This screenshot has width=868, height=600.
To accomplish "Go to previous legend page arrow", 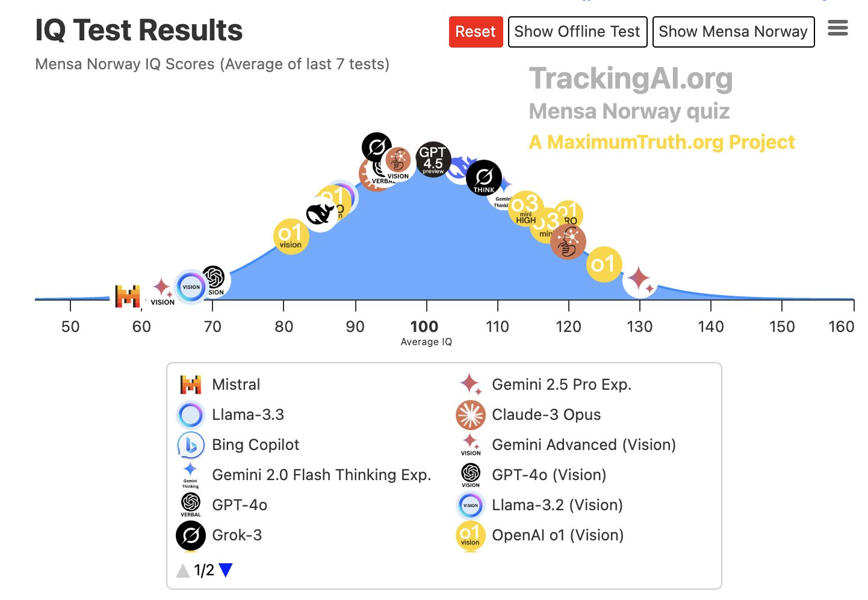I will click(183, 570).
